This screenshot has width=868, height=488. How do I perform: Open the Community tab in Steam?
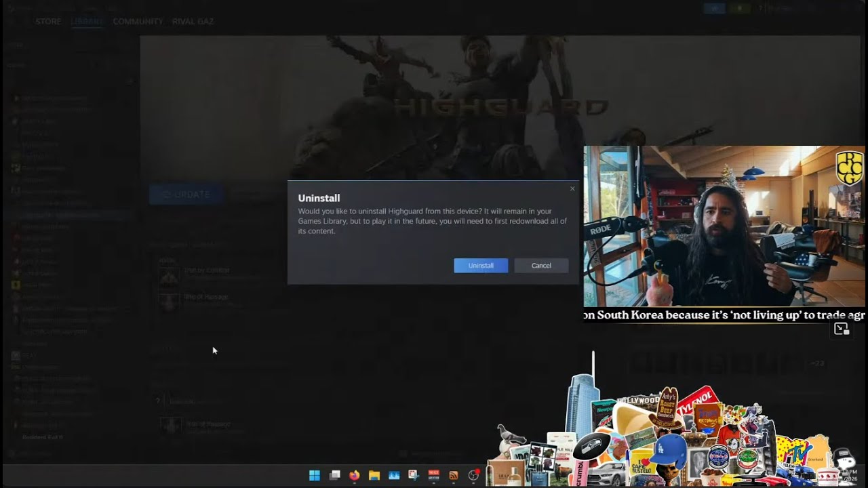pos(138,22)
